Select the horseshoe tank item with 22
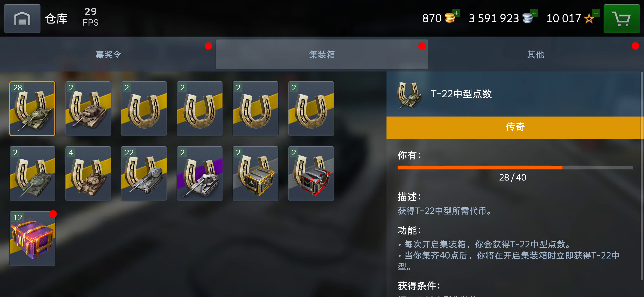 click(x=144, y=174)
